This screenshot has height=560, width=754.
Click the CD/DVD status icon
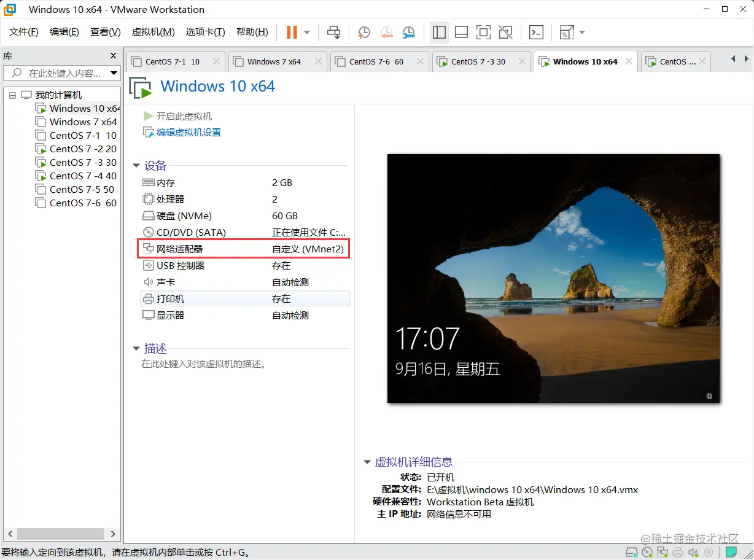pyautogui.click(x=647, y=553)
